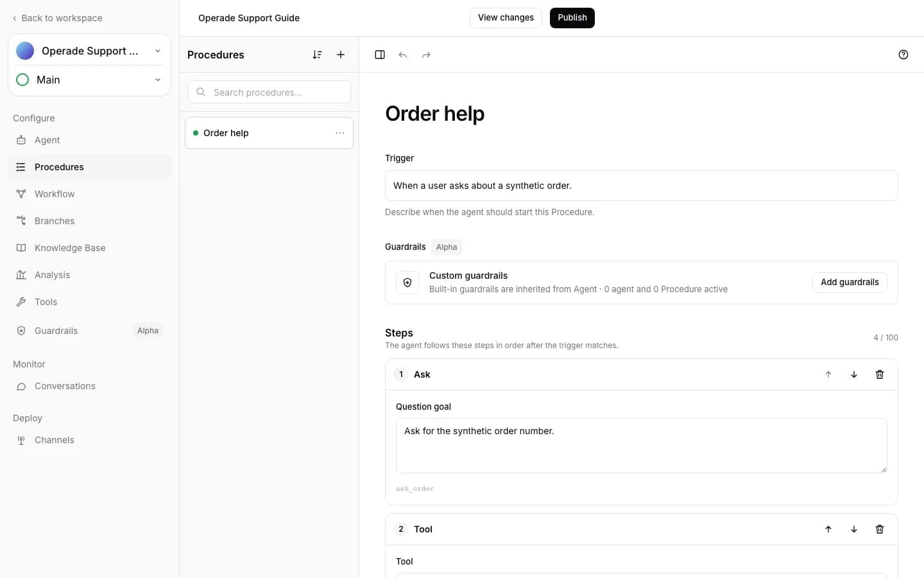This screenshot has width=924, height=578.
Task: Edit the Question goal textarea
Action: pos(642,446)
